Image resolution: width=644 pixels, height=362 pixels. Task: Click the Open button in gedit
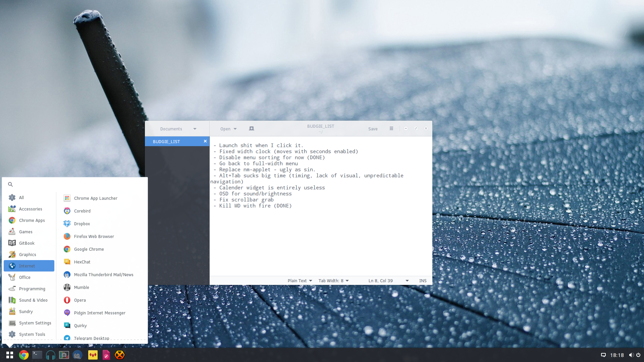click(225, 129)
